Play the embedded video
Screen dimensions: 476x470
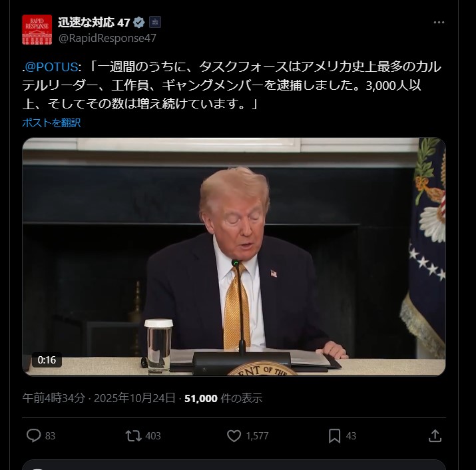(234, 257)
